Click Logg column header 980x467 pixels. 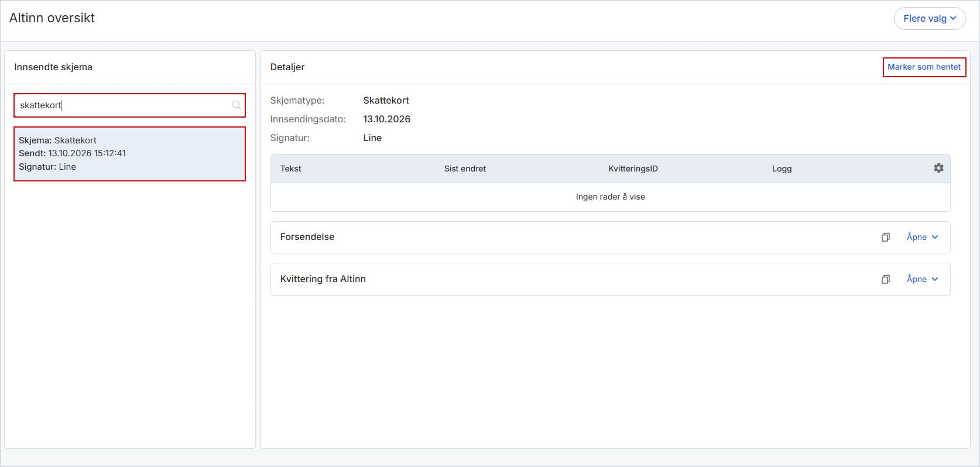pyautogui.click(x=782, y=169)
